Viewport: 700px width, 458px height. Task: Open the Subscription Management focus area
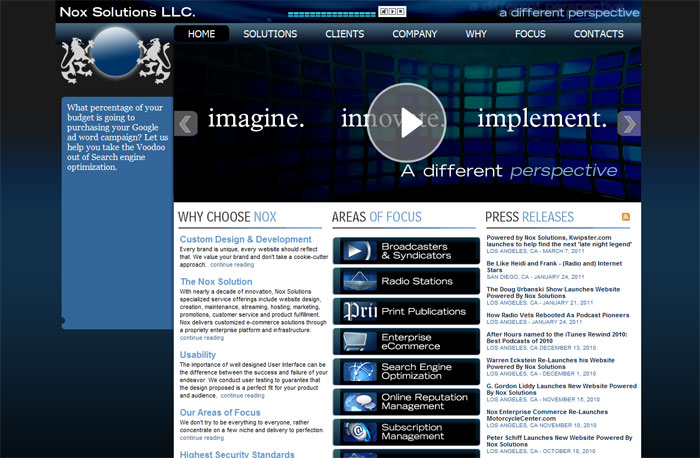click(x=406, y=432)
